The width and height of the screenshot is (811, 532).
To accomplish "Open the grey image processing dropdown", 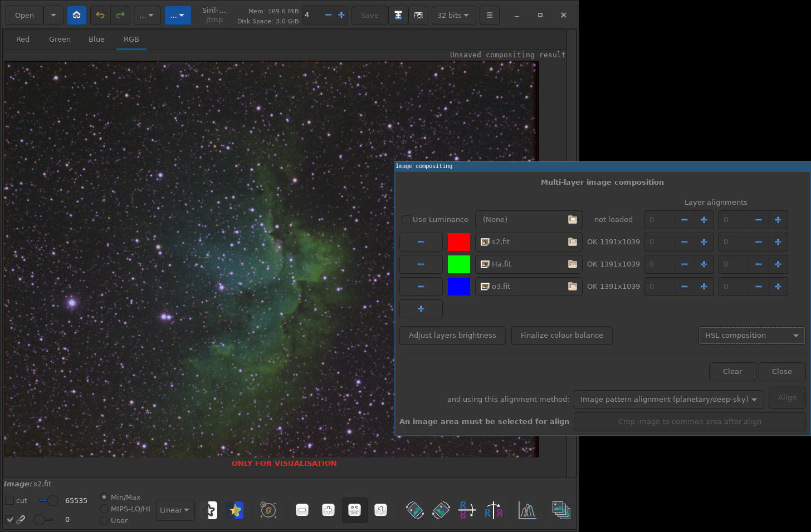I will click(147, 15).
